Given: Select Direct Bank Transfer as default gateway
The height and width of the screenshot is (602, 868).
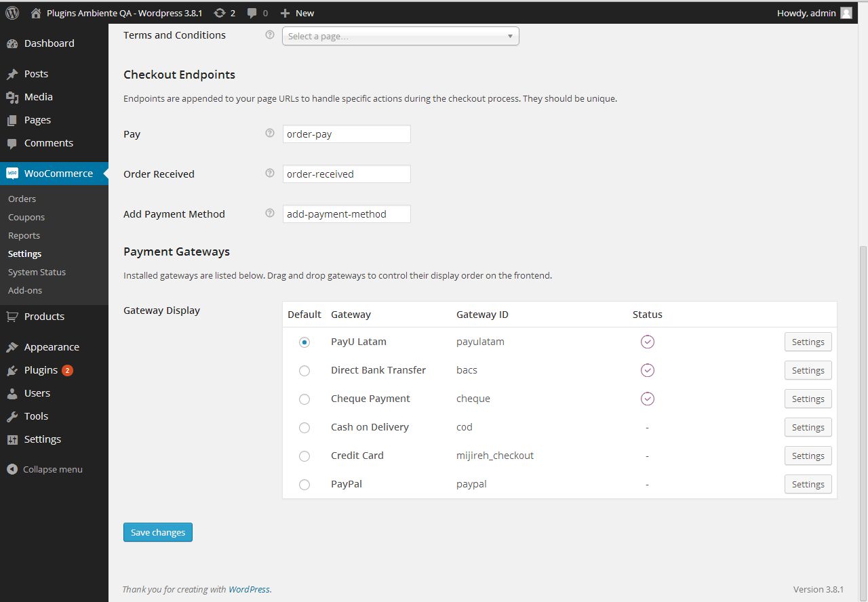Looking at the screenshot, I should point(304,371).
